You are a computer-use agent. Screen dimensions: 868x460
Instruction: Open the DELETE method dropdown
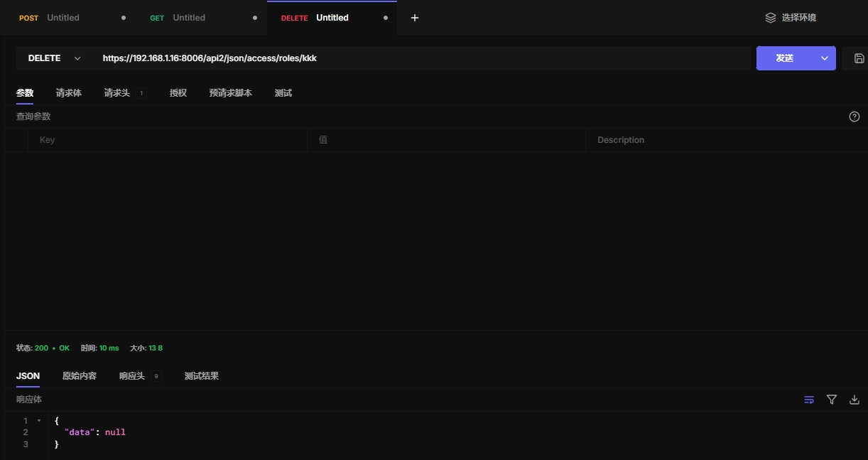tap(55, 58)
